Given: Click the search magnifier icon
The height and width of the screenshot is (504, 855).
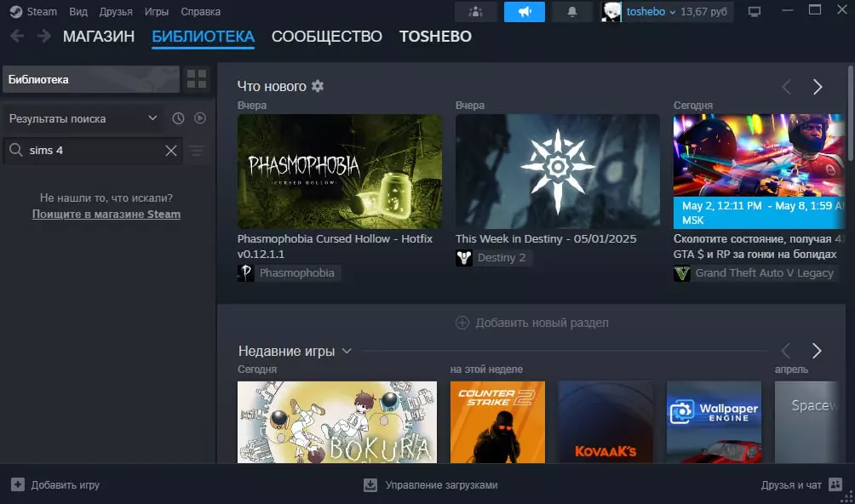Looking at the screenshot, I should 16,150.
